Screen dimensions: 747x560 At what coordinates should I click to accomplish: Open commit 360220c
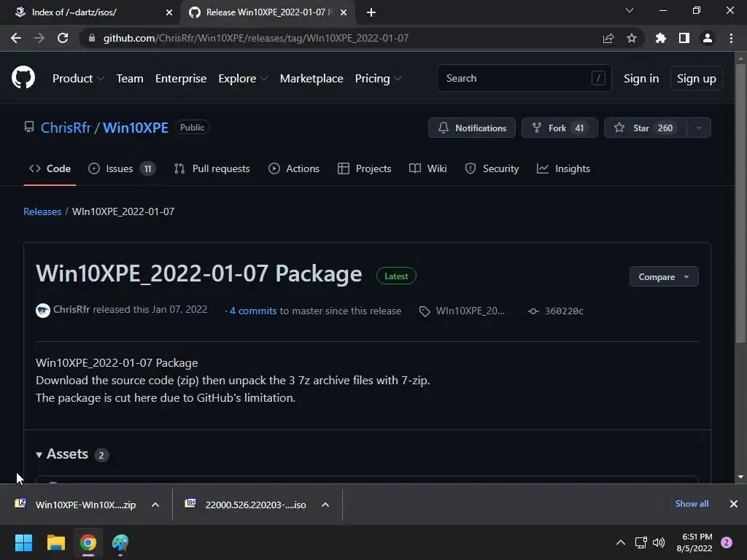tap(555, 311)
